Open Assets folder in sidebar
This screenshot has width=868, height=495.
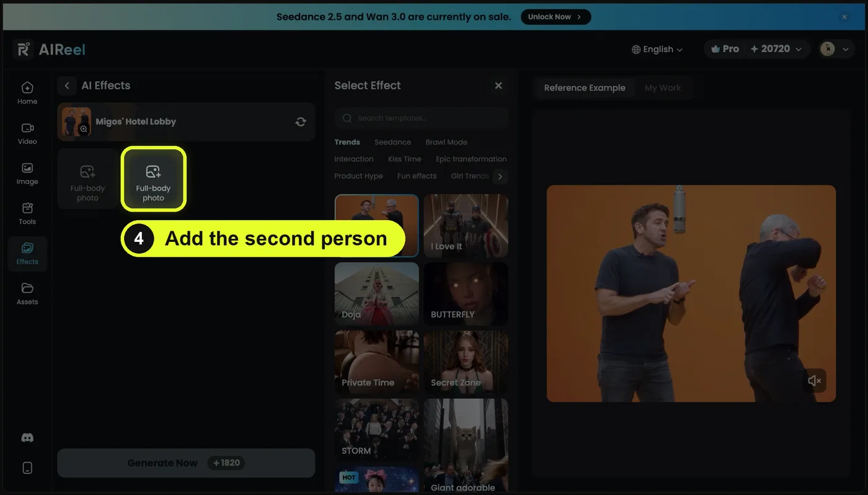(27, 294)
